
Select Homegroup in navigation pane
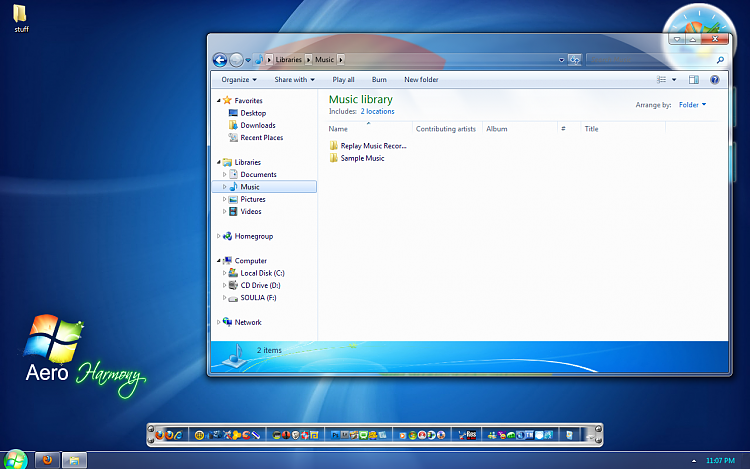click(248, 236)
